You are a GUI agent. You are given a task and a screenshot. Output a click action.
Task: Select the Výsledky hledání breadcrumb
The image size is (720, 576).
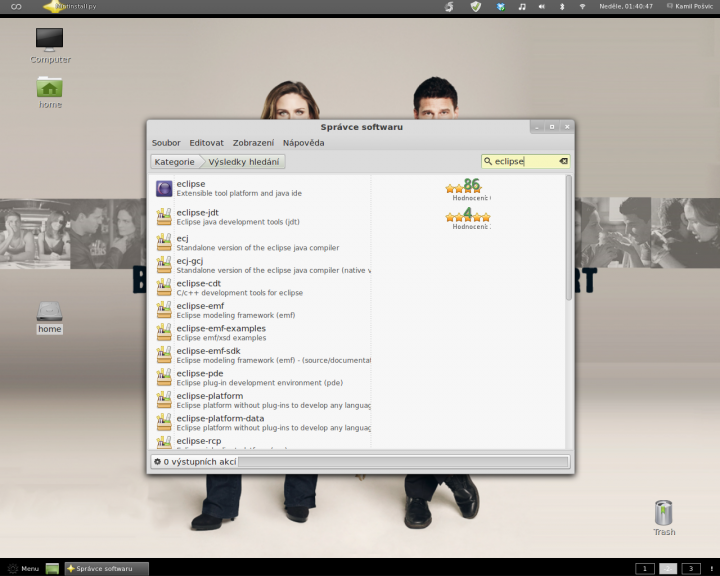244,162
